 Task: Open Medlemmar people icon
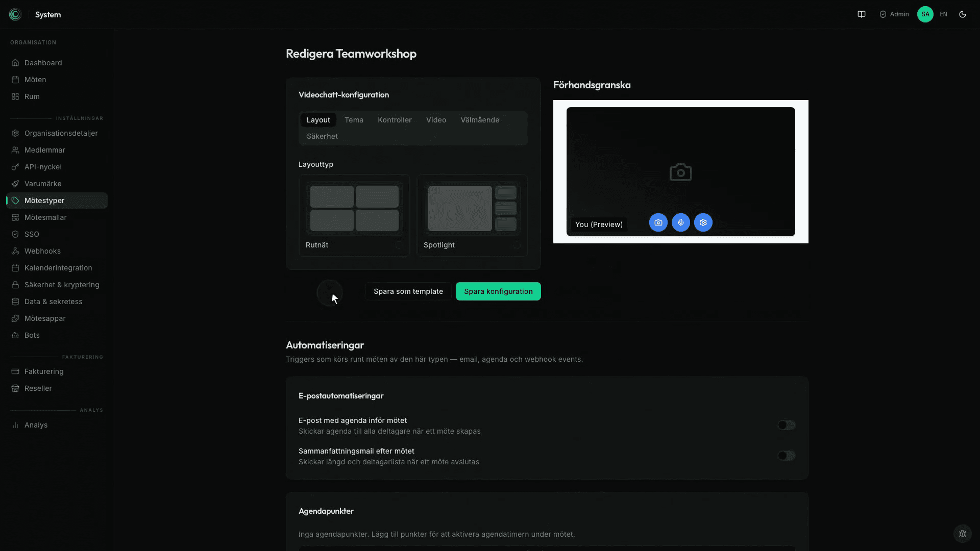tap(15, 150)
